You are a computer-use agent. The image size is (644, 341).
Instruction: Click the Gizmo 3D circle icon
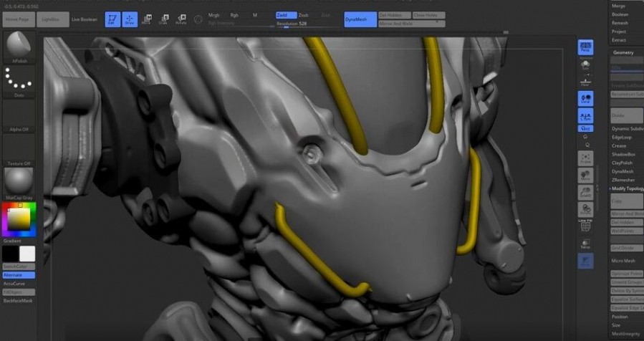[x=198, y=19]
